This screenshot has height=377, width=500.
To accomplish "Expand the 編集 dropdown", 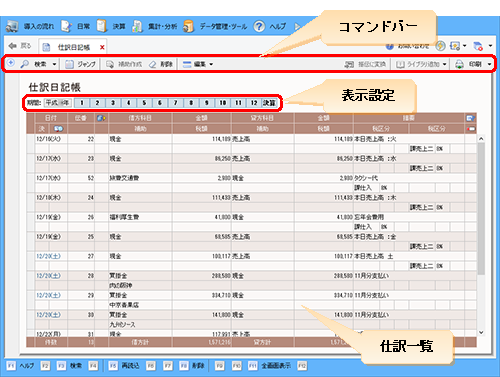I will (198, 64).
